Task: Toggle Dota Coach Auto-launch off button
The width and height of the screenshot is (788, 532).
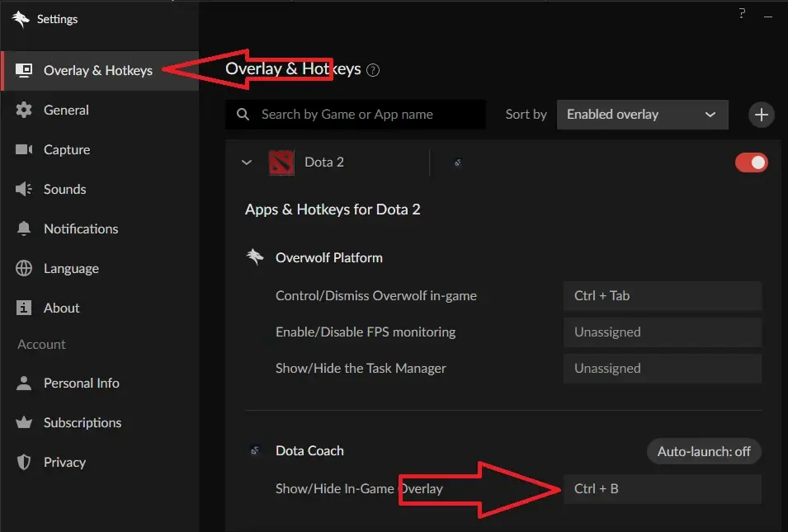Action: (x=704, y=451)
